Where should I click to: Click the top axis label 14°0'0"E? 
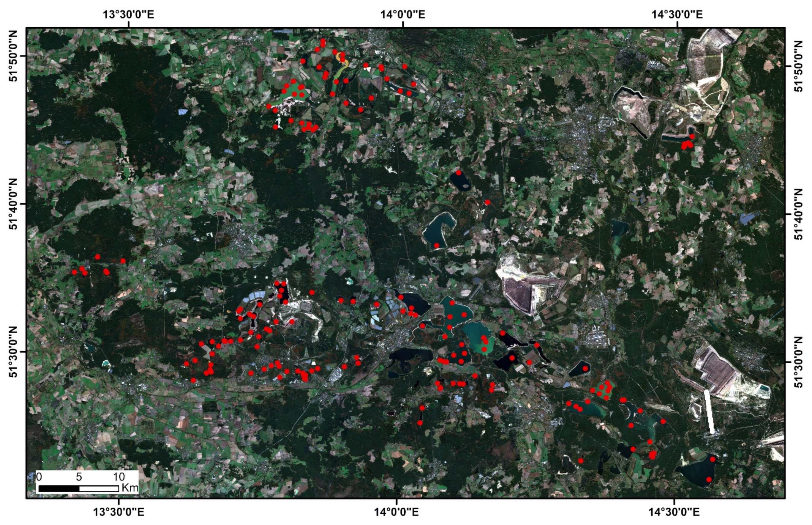[x=403, y=14]
